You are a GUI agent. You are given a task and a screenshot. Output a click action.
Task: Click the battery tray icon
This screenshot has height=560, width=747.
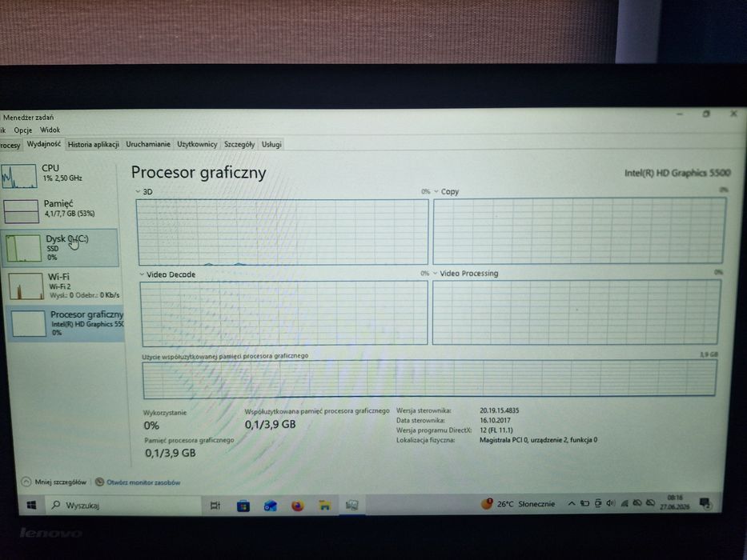click(584, 503)
